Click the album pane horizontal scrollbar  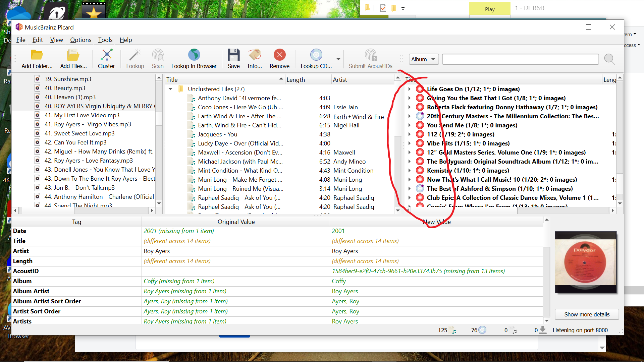pyautogui.click(x=510, y=210)
